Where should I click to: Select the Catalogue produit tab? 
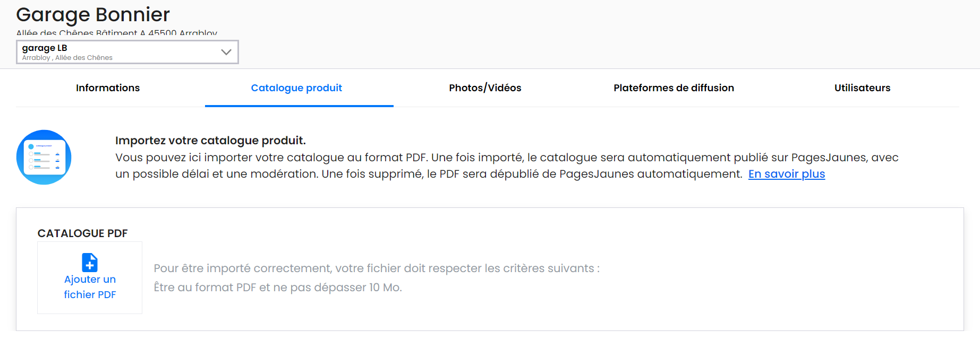pos(296,88)
